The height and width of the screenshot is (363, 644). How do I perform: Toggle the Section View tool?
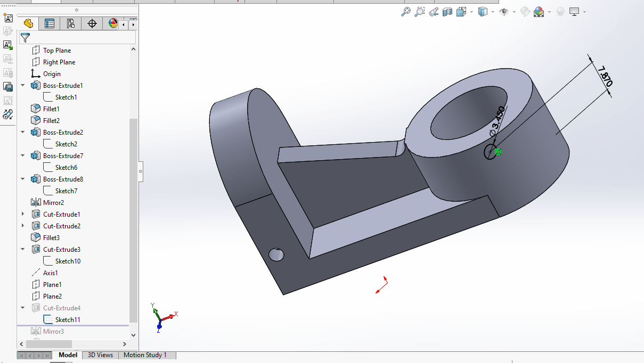[447, 12]
